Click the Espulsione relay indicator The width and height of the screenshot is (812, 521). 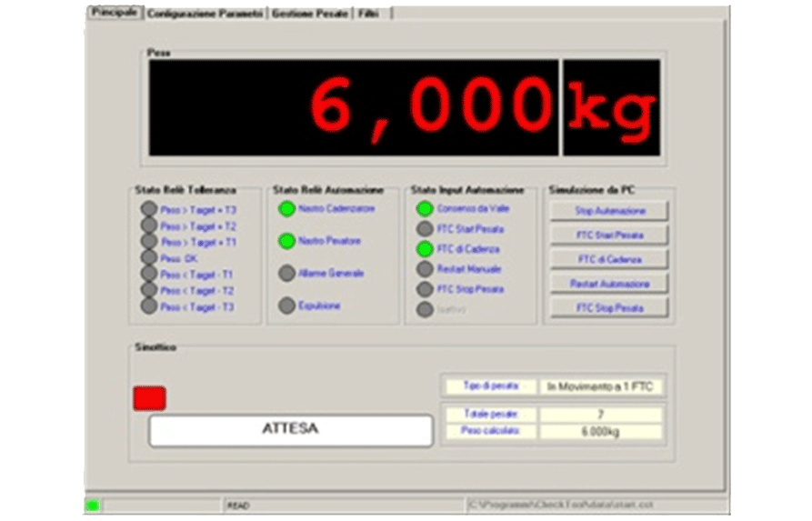[286, 306]
